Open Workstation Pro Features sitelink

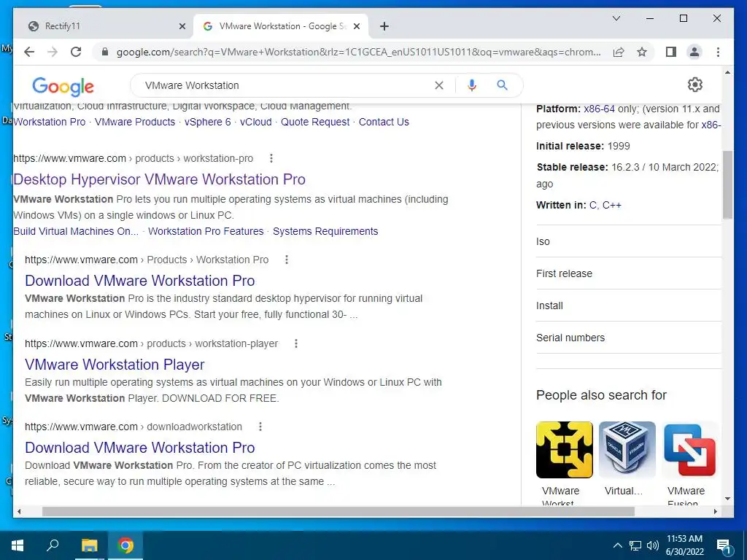(x=206, y=231)
